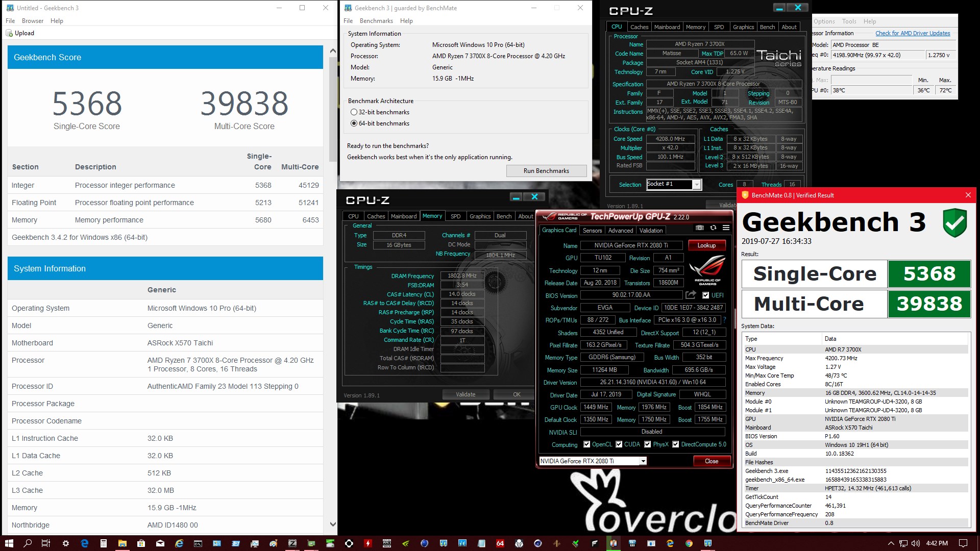Launch Microsoft Edge from taskbar
The height and width of the screenshot is (551, 980).
coord(85,543)
